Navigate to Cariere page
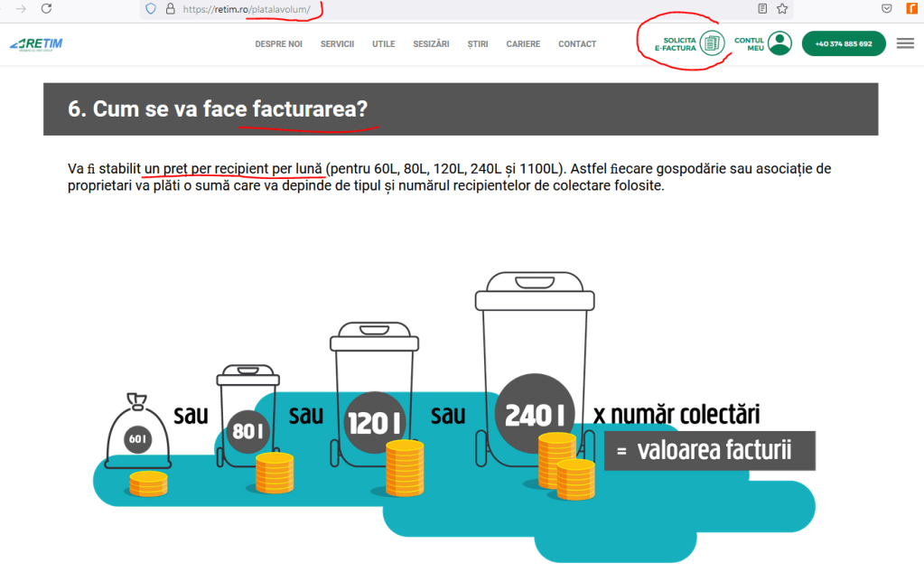 (523, 44)
